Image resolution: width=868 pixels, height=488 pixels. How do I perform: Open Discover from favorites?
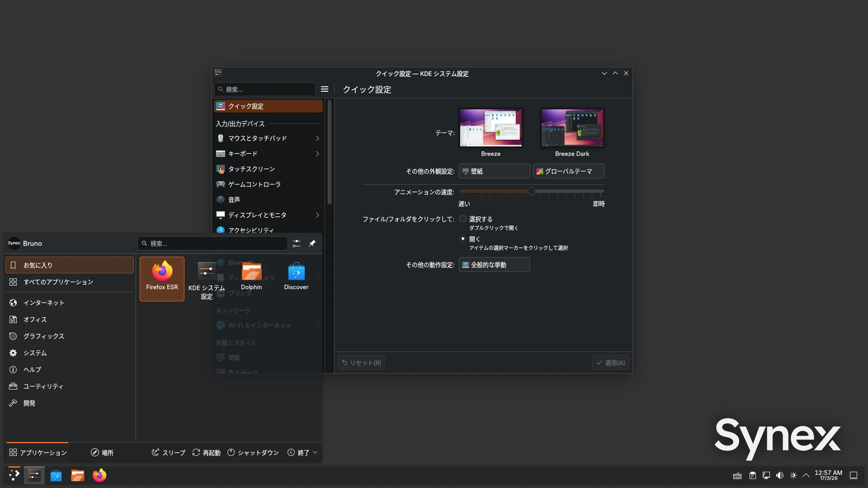tap(296, 275)
